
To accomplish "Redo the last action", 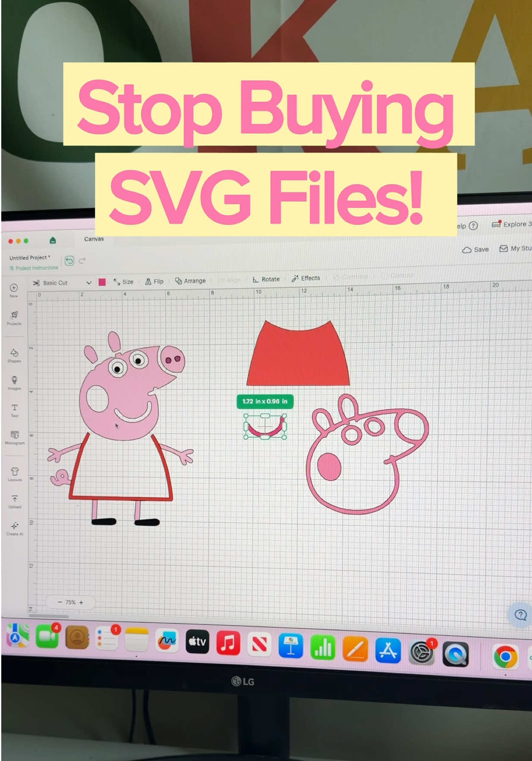I will point(82,261).
